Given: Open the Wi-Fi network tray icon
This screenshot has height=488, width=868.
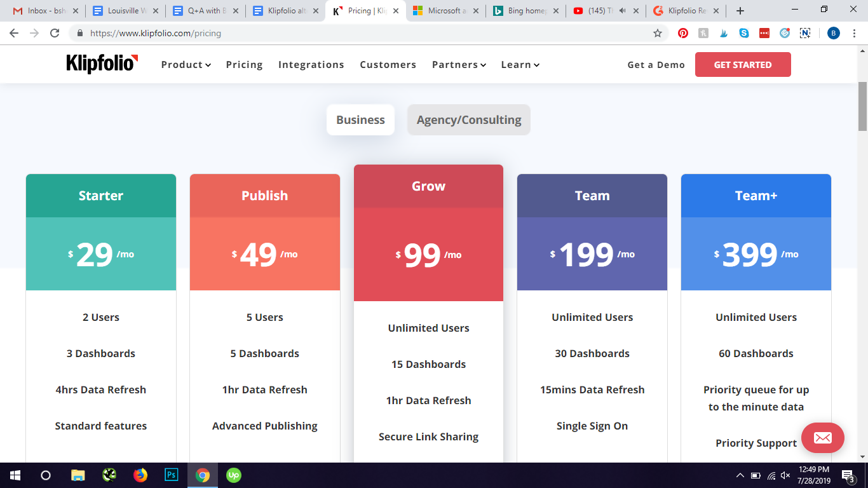Looking at the screenshot, I should pos(771,475).
